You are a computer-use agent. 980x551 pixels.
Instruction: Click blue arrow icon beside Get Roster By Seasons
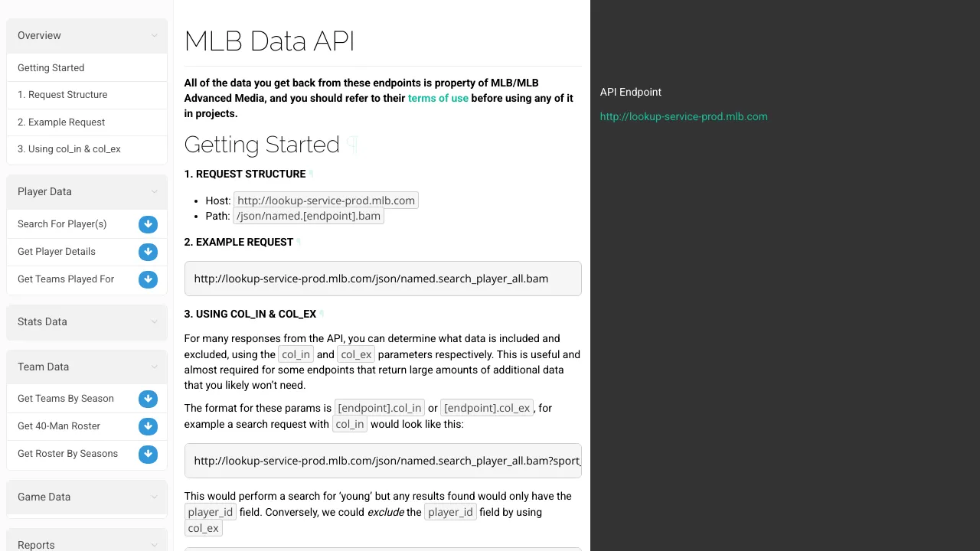coord(149,454)
